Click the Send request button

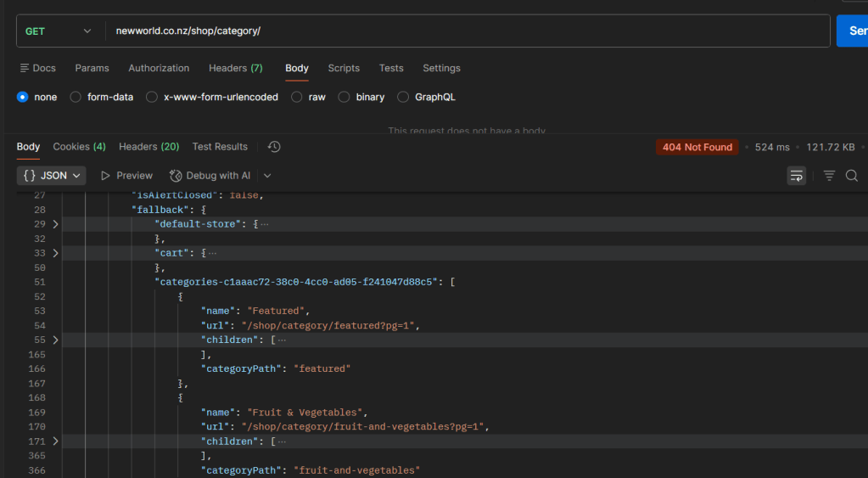[x=852, y=31]
